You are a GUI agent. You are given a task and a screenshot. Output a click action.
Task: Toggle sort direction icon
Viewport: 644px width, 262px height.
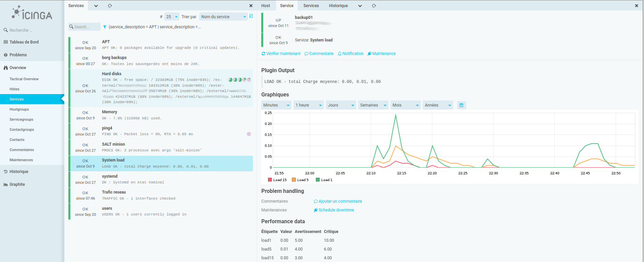[251, 16]
